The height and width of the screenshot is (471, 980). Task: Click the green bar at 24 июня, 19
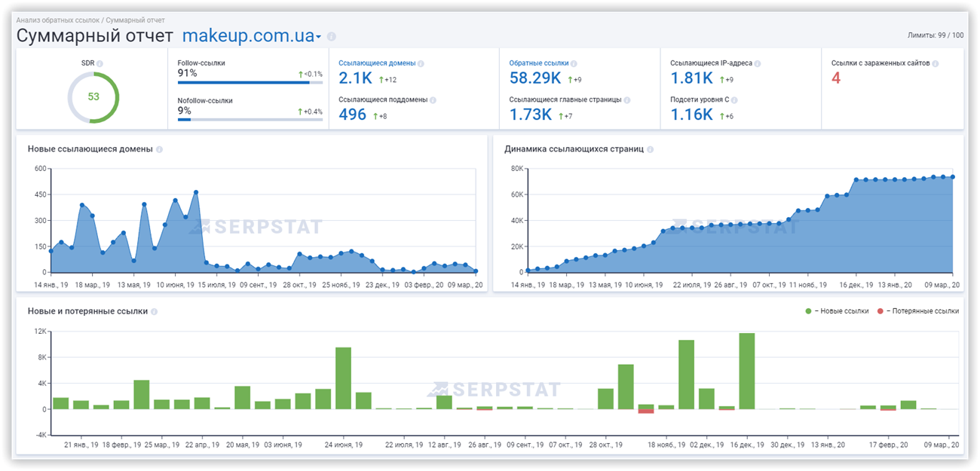[343, 378]
